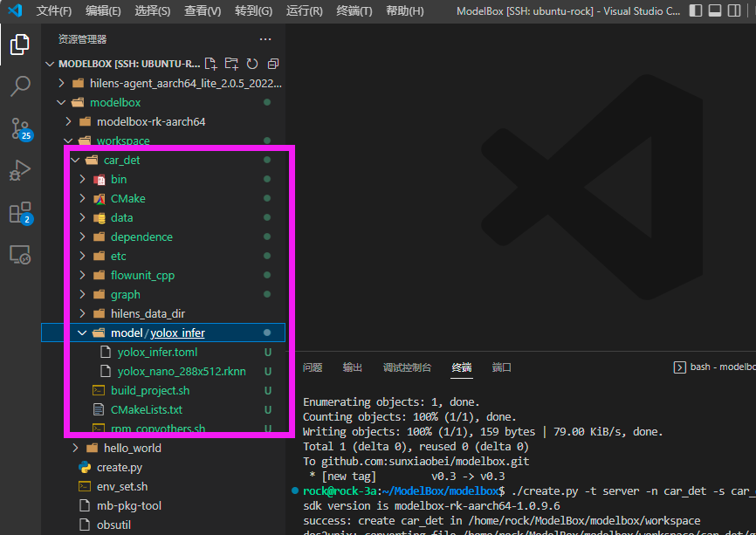Click the New Folder icon in explorer header
Viewport: 756px width, 535px height.
point(231,64)
